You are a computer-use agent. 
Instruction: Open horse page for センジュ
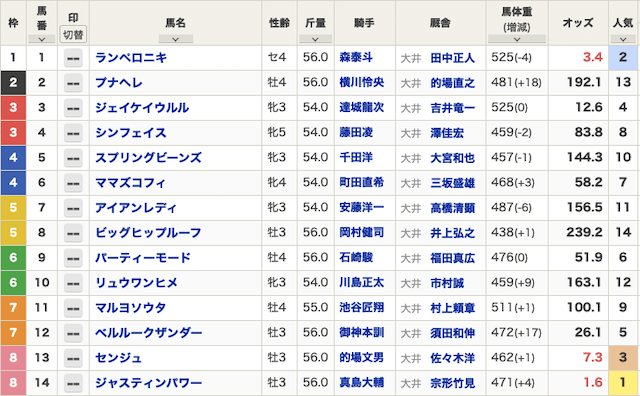coord(119,358)
